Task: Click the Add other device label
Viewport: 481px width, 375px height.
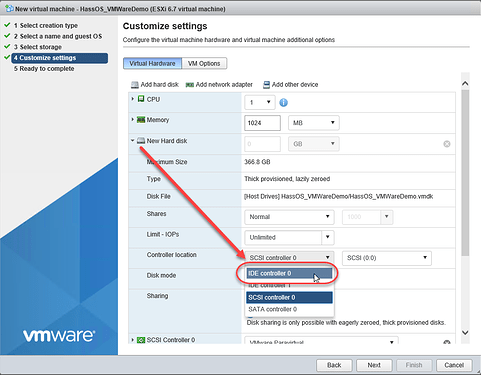Action: pyautogui.click(x=295, y=85)
